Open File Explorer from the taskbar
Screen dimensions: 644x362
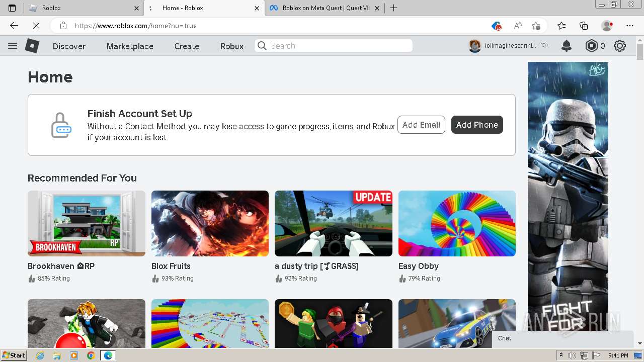(57, 355)
